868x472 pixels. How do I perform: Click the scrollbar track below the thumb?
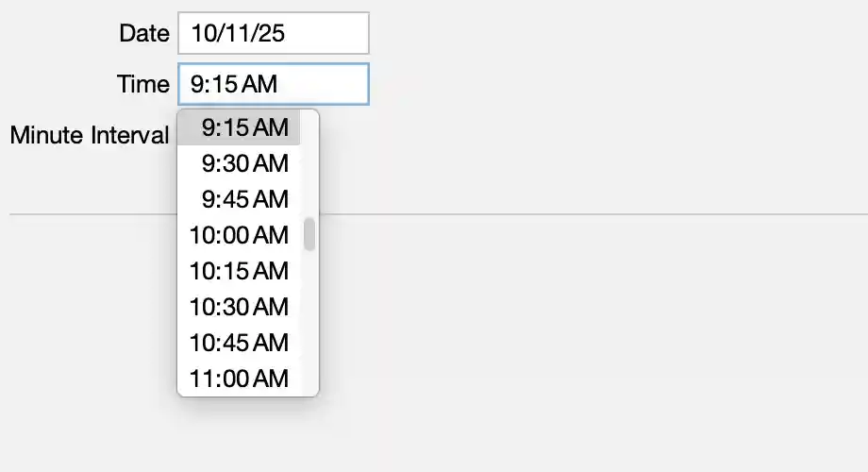[x=309, y=321]
